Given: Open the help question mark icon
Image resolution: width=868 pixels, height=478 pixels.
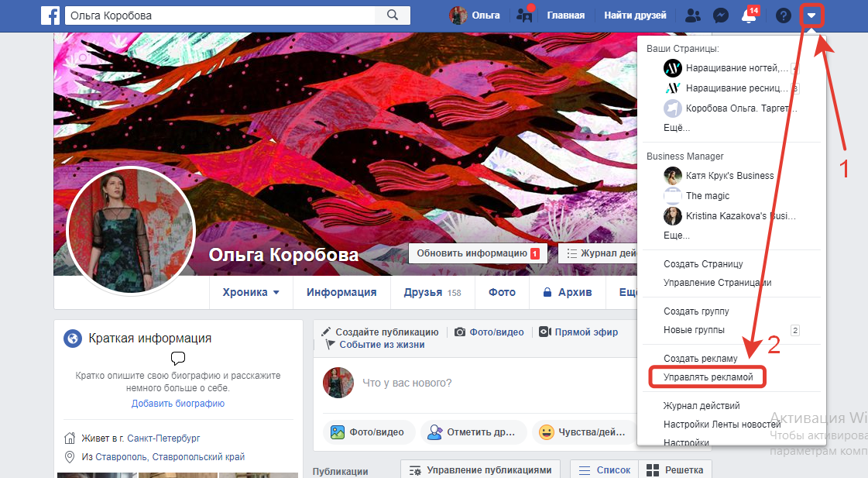Looking at the screenshot, I should click(x=784, y=15).
